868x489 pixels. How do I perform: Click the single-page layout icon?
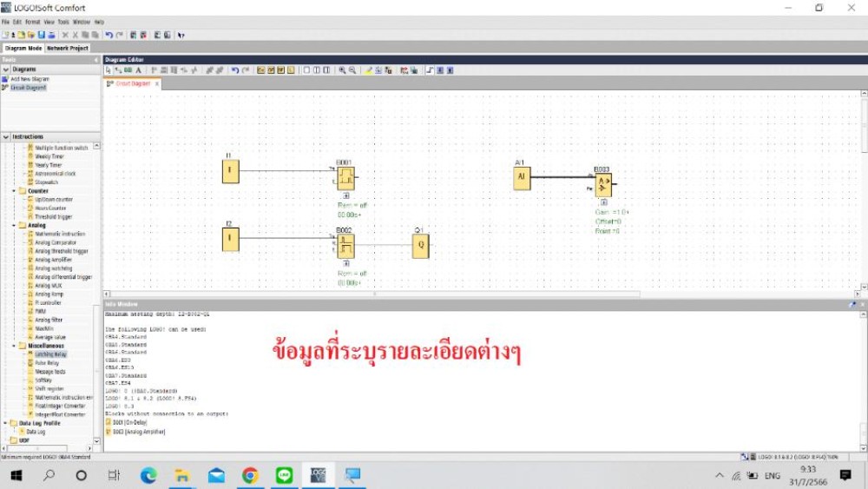point(306,70)
